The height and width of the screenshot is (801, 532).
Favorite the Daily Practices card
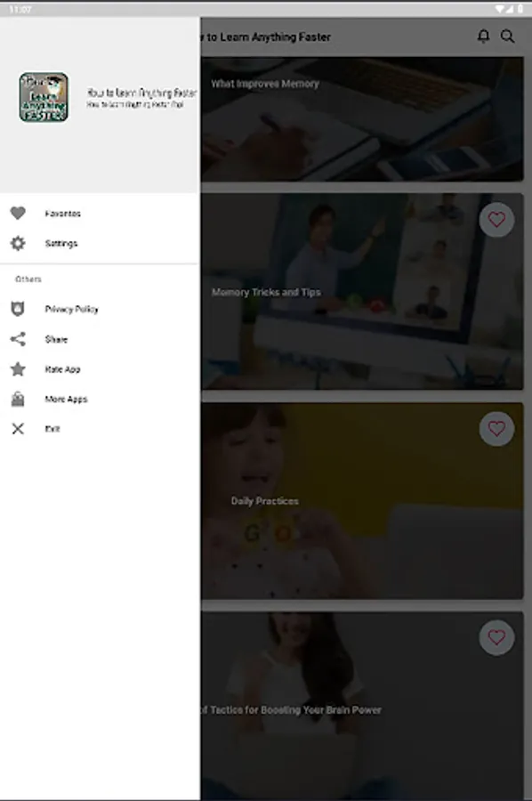[496, 429]
